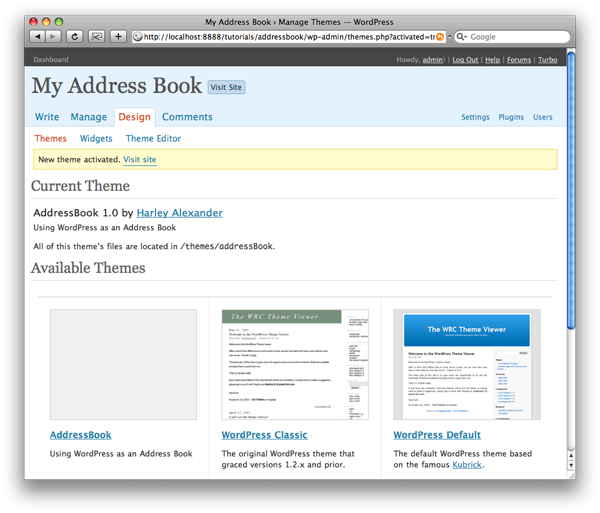Focus the URL address field
600x513 pixels.
point(289,37)
